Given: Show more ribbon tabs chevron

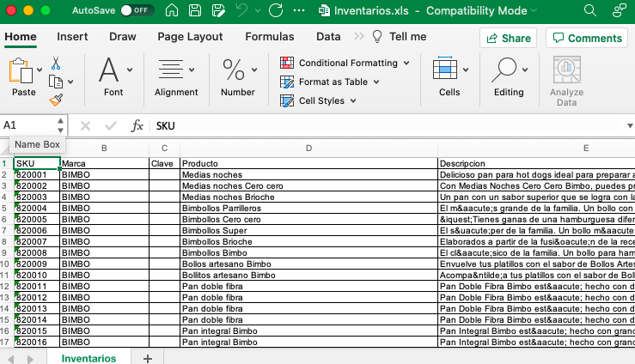Looking at the screenshot, I should click(x=359, y=36).
